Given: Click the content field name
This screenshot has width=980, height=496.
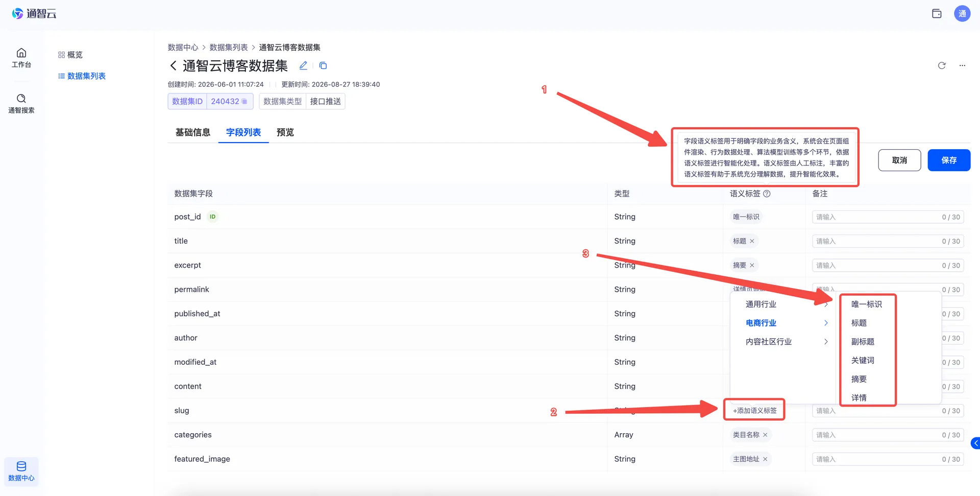Looking at the screenshot, I should tap(188, 386).
